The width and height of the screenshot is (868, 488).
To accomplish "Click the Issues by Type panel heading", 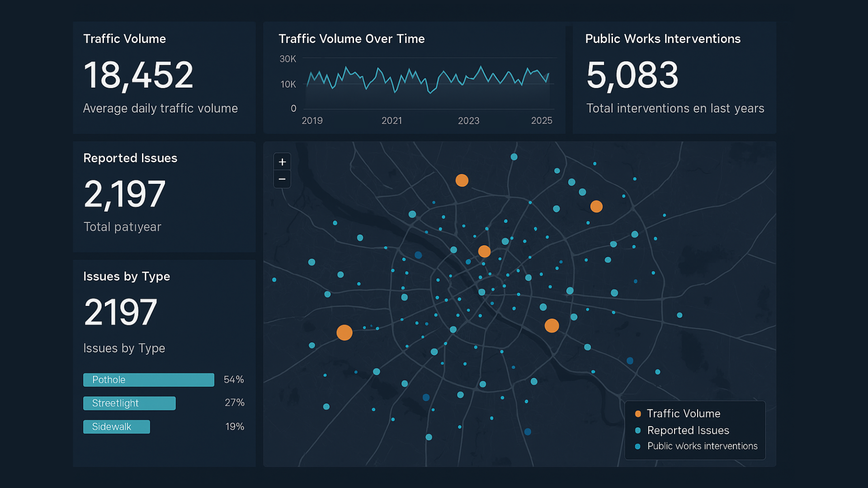I will (x=127, y=277).
